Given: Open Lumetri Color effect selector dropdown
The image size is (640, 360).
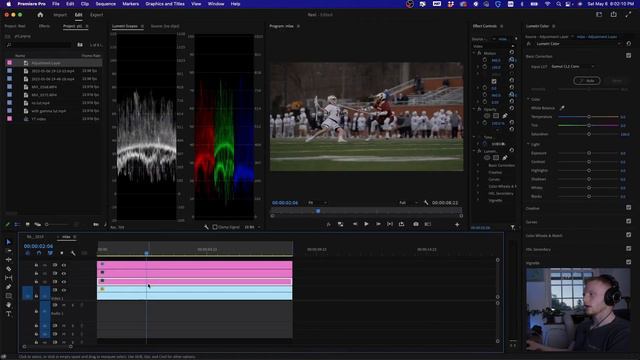Looking at the screenshot, I should coord(579,44).
